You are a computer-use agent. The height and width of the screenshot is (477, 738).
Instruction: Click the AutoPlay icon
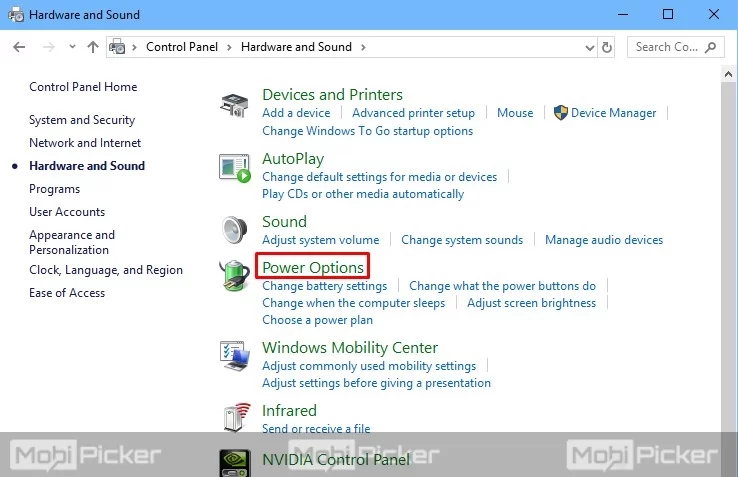point(234,168)
